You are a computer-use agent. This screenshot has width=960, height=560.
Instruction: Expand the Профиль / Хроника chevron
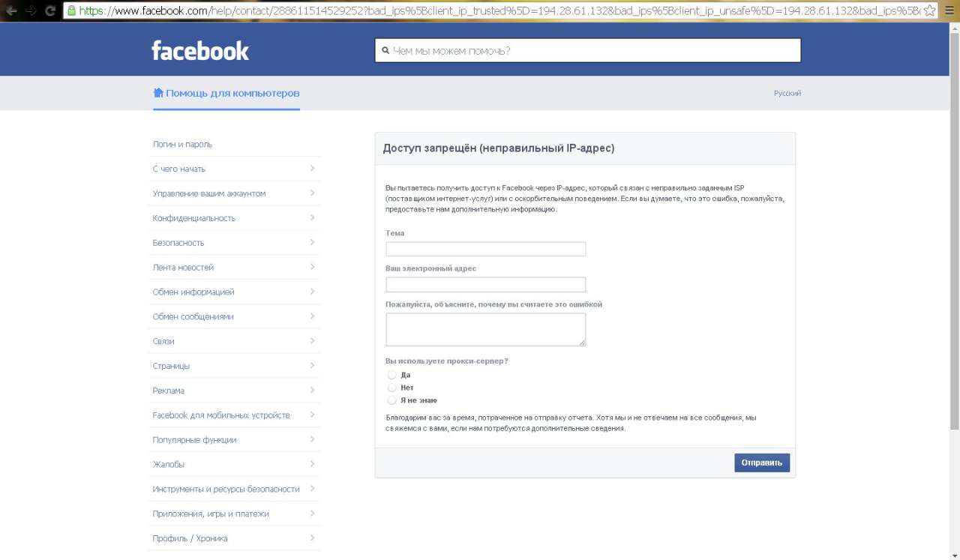tap(311, 538)
